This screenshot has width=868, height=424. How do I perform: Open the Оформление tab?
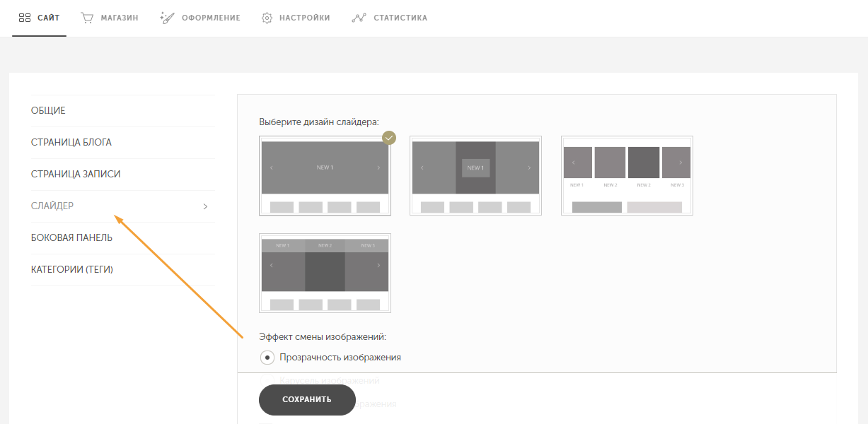click(200, 18)
